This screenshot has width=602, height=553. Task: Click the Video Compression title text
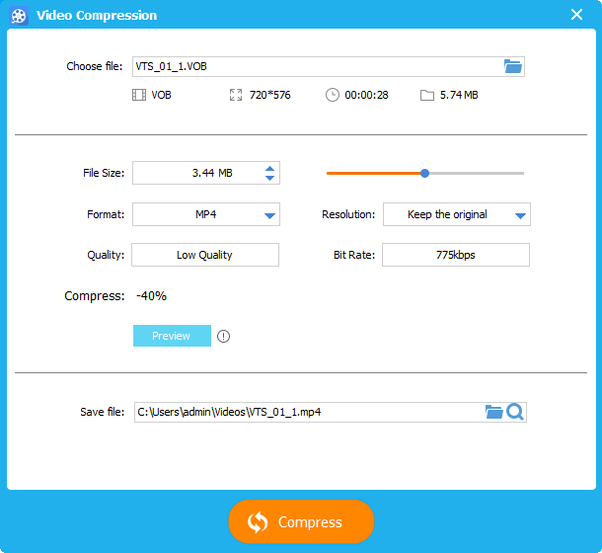coord(97,16)
